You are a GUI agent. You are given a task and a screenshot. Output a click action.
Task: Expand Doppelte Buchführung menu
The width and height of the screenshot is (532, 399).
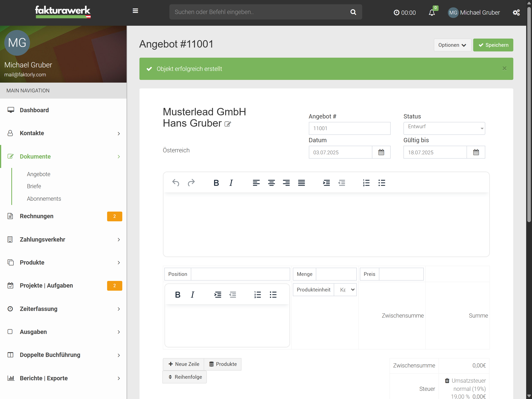point(63,355)
